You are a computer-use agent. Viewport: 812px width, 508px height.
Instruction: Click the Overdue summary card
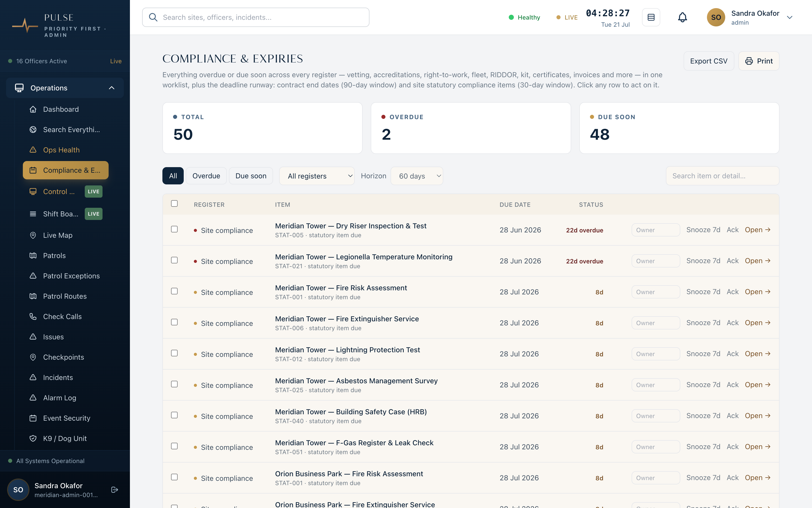tap(470, 128)
